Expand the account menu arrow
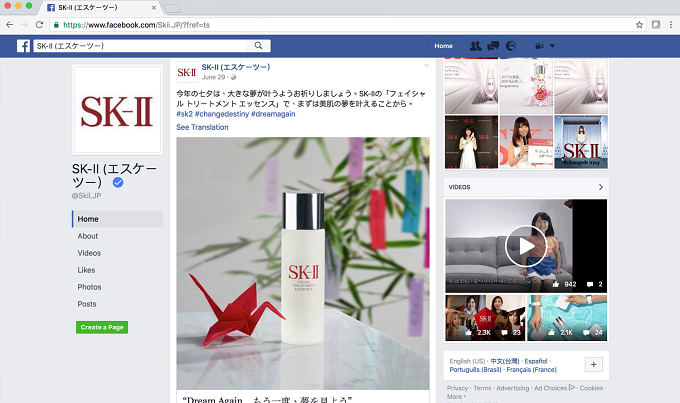Screen dimensions: 680x403 (552, 46)
